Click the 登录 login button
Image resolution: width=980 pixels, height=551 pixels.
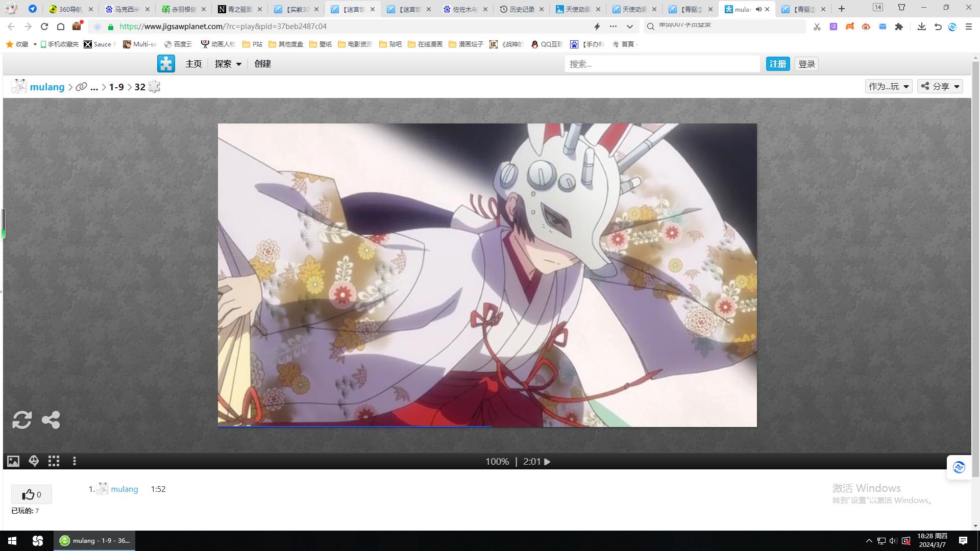click(806, 64)
